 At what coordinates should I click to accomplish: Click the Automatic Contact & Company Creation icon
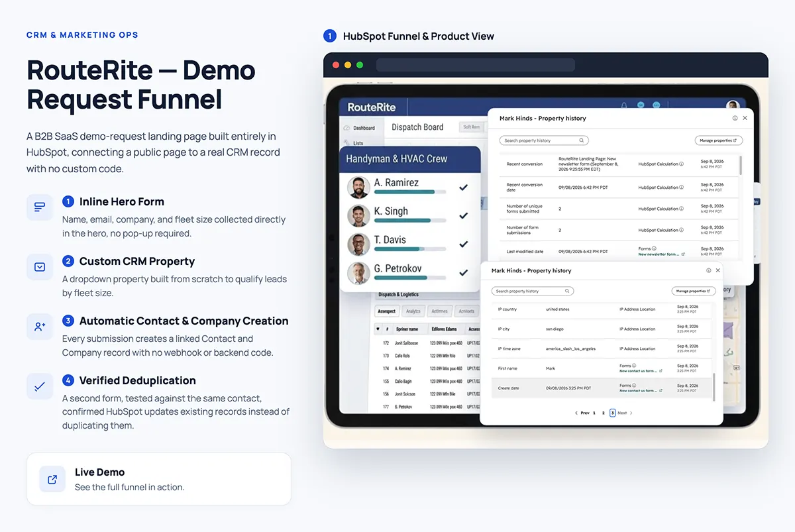(x=40, y=327)
